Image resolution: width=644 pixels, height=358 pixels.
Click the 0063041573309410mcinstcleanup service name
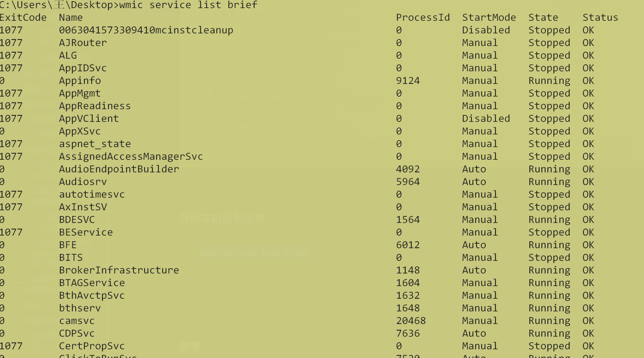pos(146,30)
